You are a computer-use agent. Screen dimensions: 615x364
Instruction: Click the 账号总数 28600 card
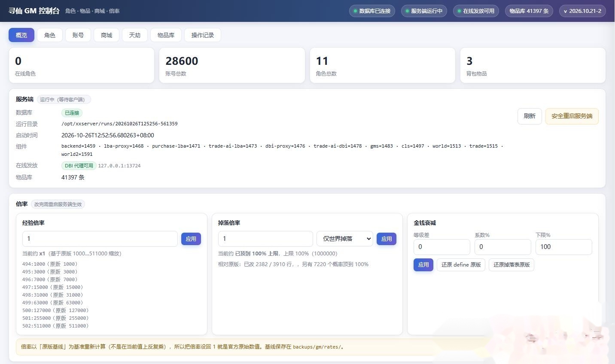232,65
